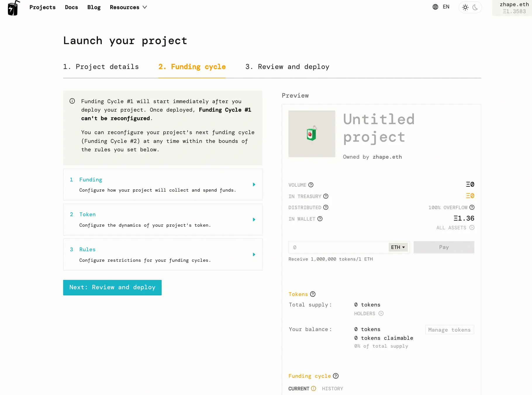Image resolution: width=532 pixels, height=395 pixels.
Task: Click the globe language icon
Action: tap(435, 7)
